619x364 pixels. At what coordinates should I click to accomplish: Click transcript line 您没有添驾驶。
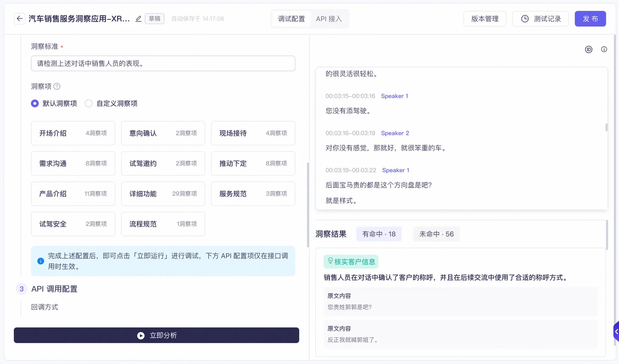coord(348,111)
